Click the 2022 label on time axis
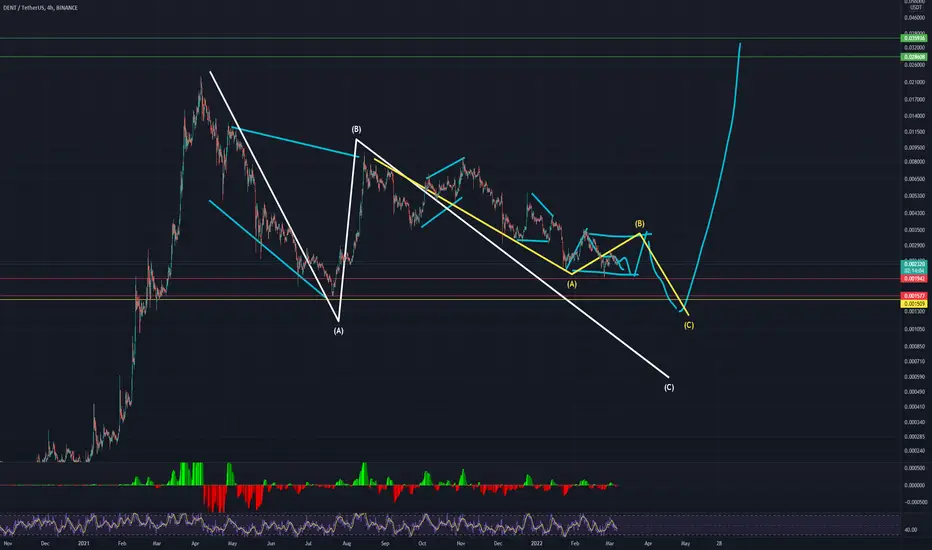 (x=536, y=543)
